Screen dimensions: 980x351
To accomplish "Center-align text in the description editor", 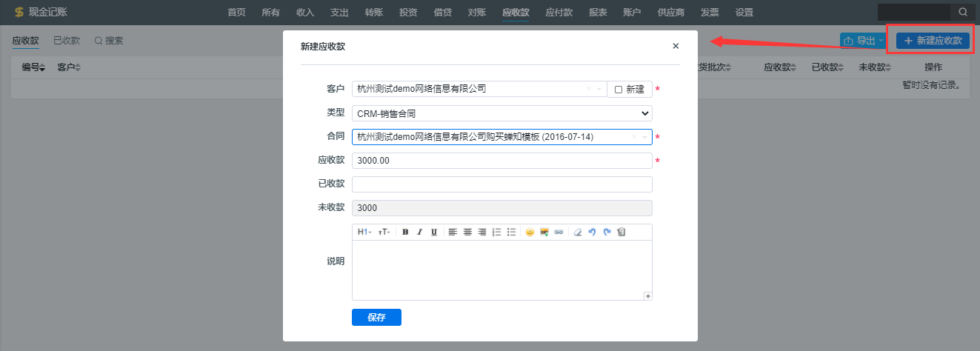I will (x=467, y=232).
